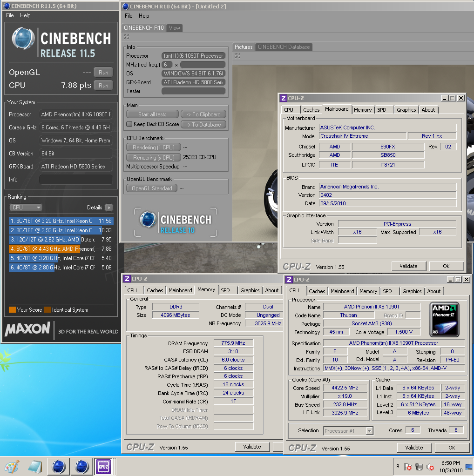Open Help menu in Cinebench R10
The image size is (474, 476).
pyautogui.click(x=144, y=16)
